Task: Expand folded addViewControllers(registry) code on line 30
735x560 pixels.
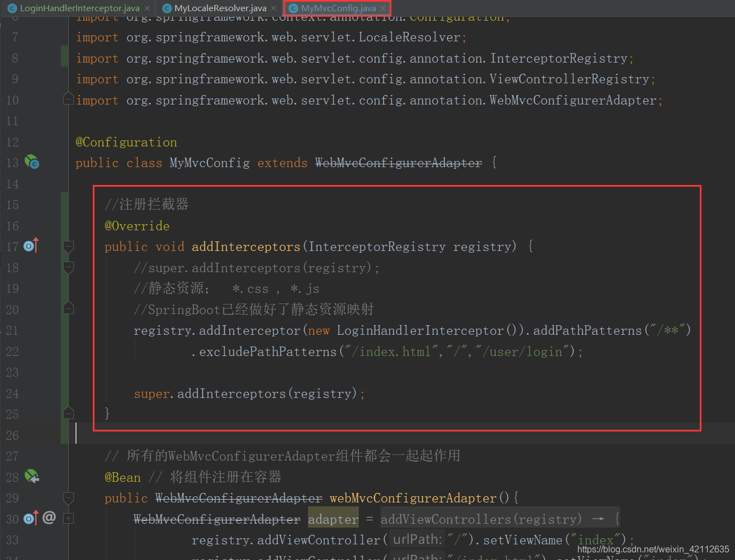Action: (x=500, y=519)
